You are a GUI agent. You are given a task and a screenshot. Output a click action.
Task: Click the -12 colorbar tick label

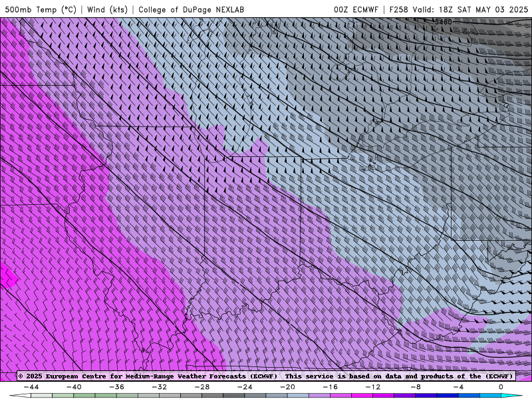click(373, 387)
